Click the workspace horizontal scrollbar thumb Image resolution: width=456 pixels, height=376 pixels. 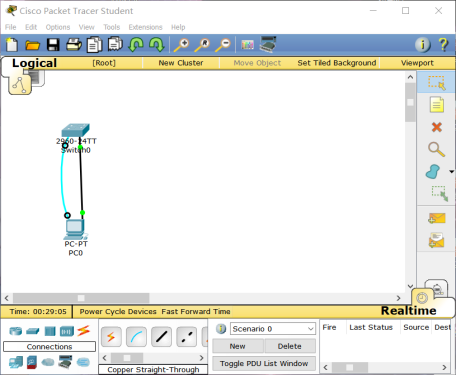[x=81, y=298]
